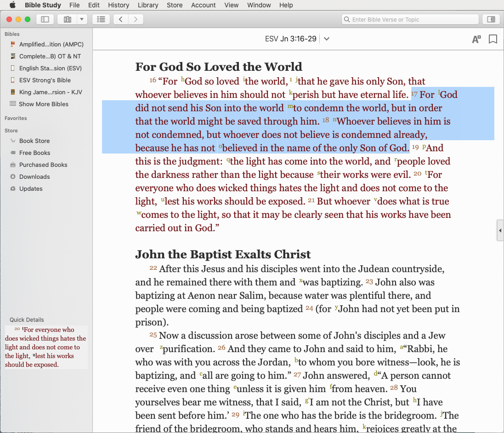
Task: Click the Bible verse search field
Action: point(410,19)
